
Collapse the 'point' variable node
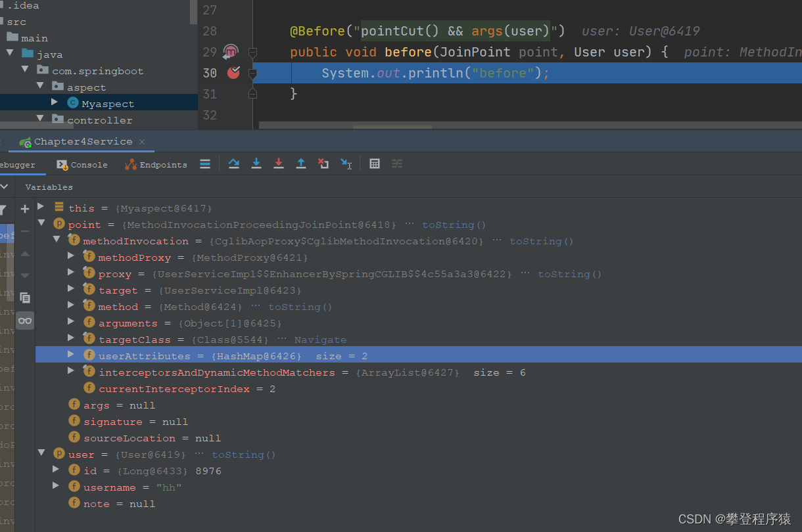(x=41, y=224)
